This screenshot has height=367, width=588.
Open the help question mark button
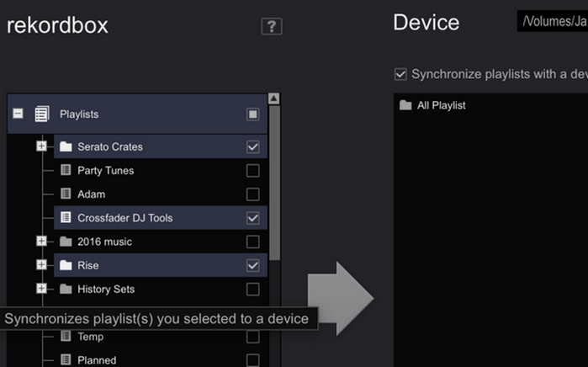point(272,26)
